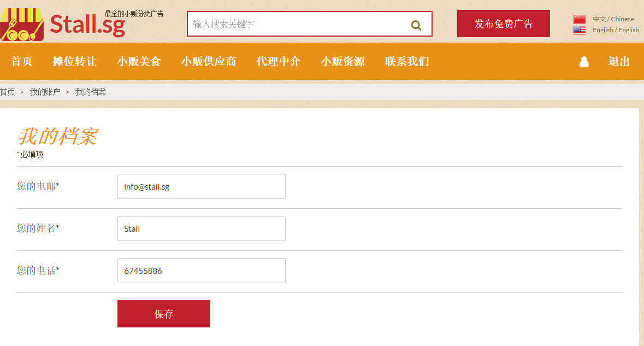Go to 小贩美食 in navigation bar
644x346 pixels.
tap(139, 61)
